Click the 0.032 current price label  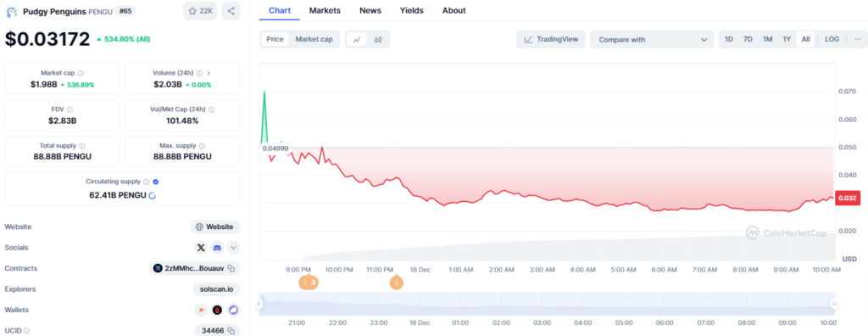tap(848, 198)
